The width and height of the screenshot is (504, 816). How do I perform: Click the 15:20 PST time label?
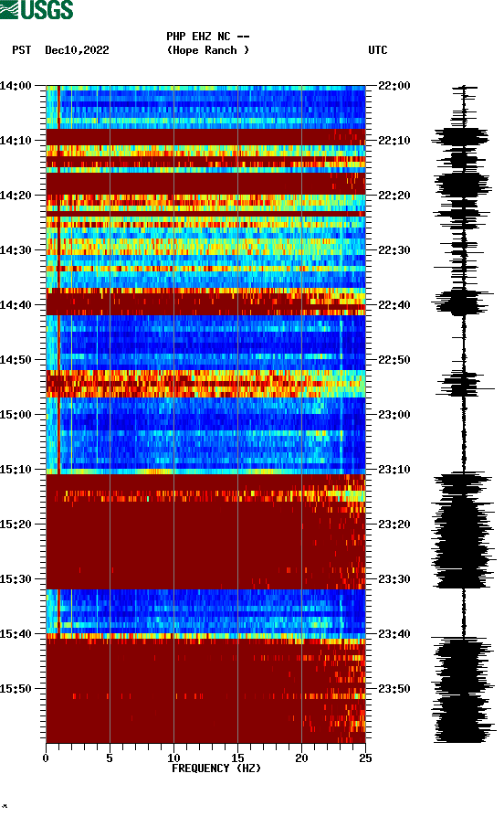(x=16, y=525)
